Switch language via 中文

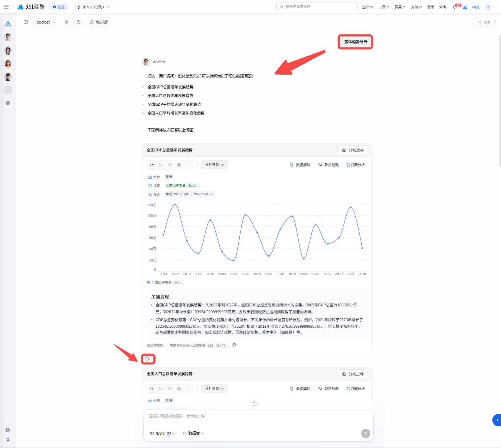pyautogui.click(x=476, y=7)
